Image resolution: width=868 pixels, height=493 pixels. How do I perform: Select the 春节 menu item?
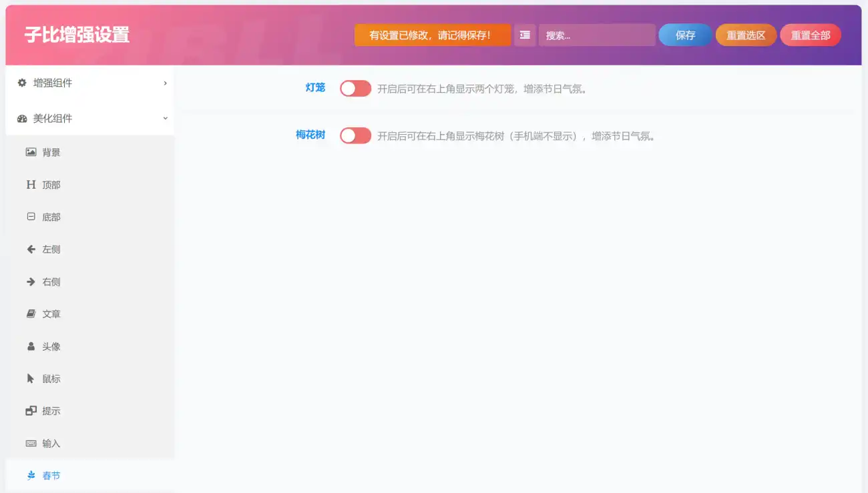(x=51, y=476)
